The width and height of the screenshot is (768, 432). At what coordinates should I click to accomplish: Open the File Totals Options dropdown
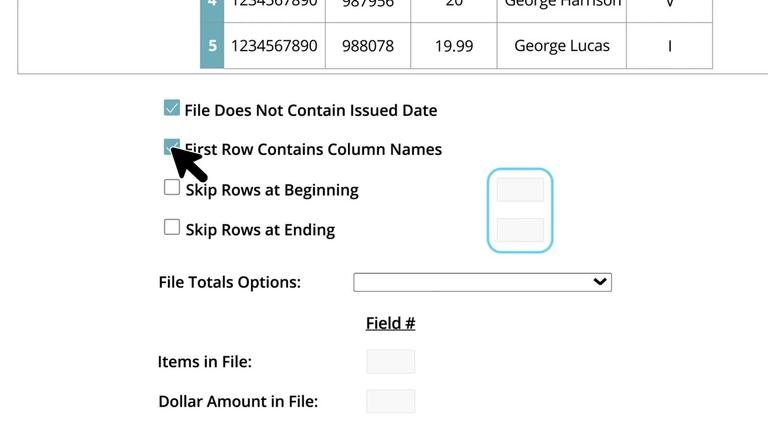coord(482,282)
